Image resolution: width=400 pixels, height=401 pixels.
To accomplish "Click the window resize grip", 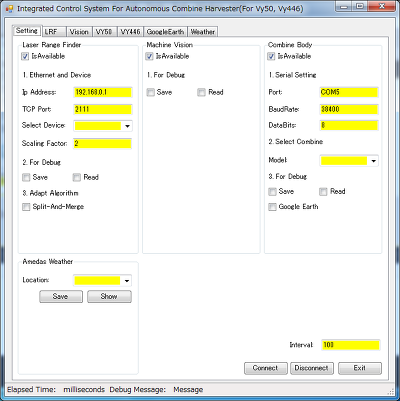I will (391, 391).
